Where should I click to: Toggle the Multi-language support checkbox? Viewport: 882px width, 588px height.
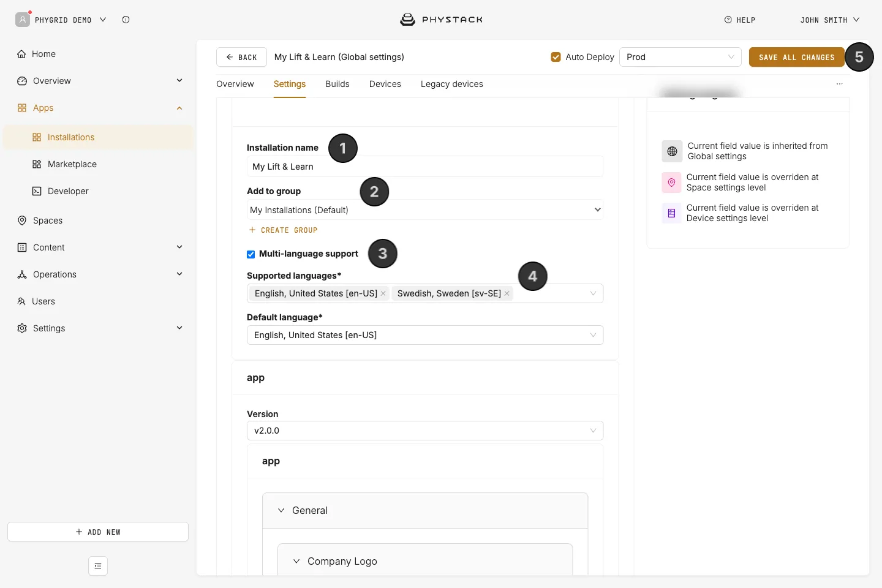click(x=251, y=254)
